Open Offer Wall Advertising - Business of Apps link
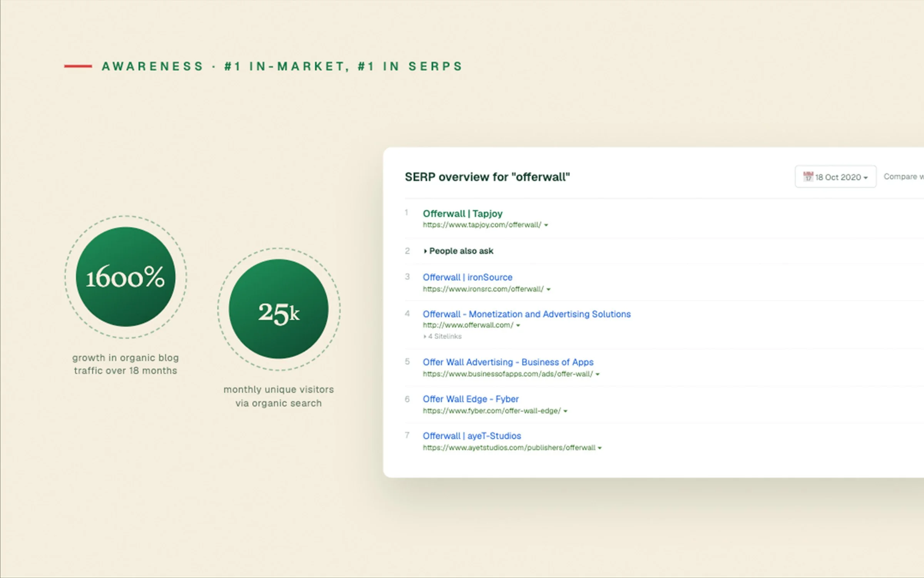 tap(508, 362)
